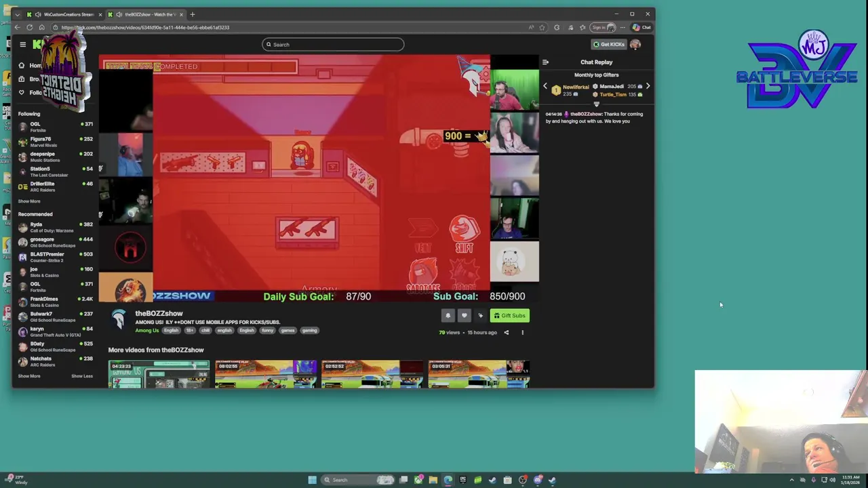Switch to the WsCustomCreations Stream tab

(64, 14)
